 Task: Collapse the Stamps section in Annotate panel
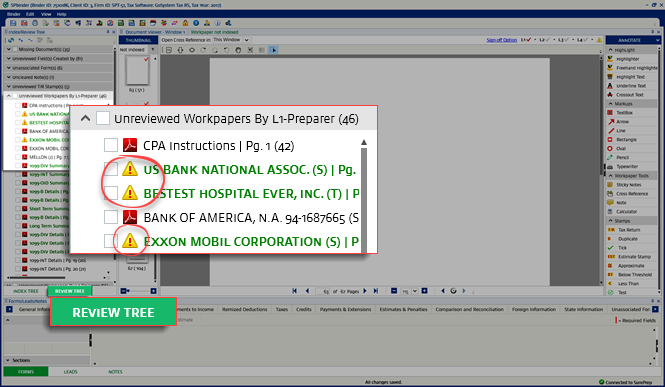[611, 221]
